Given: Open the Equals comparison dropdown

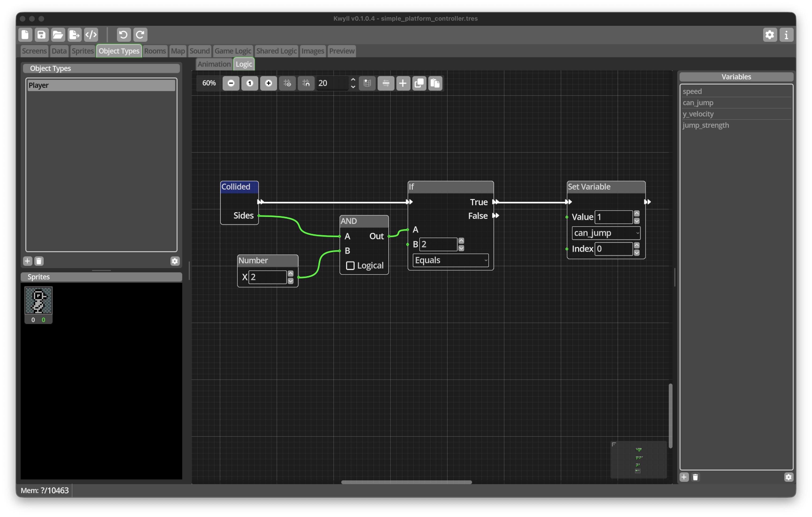Looking at the screenshot, I should pos(451,260).
